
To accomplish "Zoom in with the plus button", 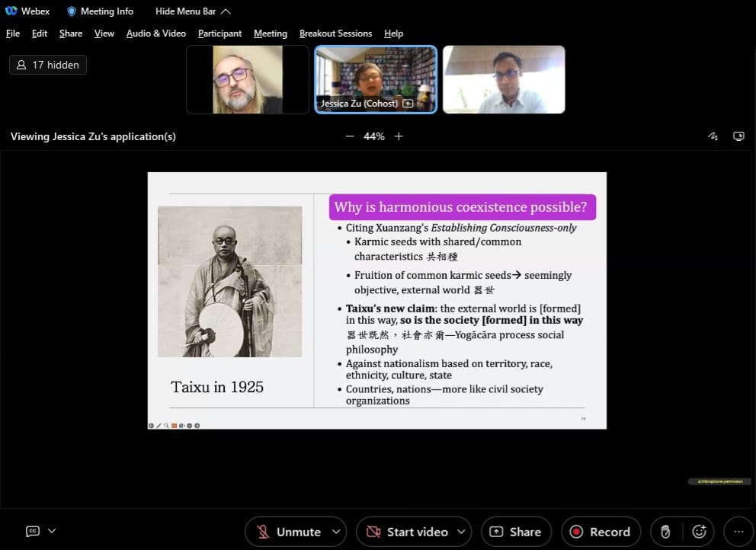I will (399, 136).
